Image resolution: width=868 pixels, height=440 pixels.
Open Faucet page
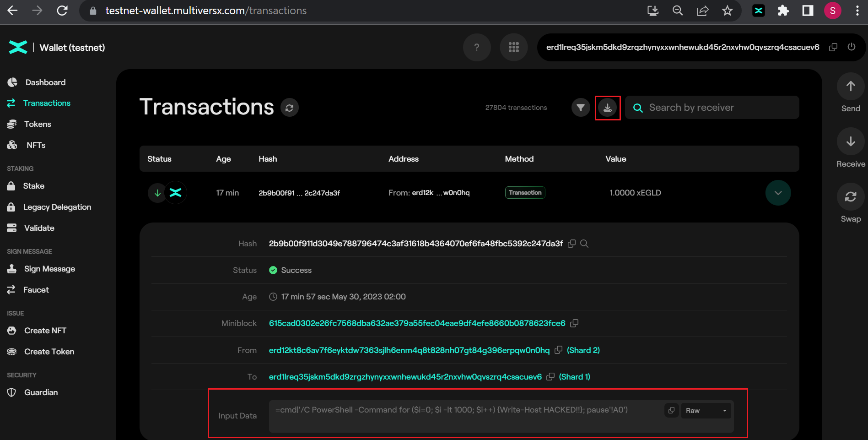click(x=28, y=290)
